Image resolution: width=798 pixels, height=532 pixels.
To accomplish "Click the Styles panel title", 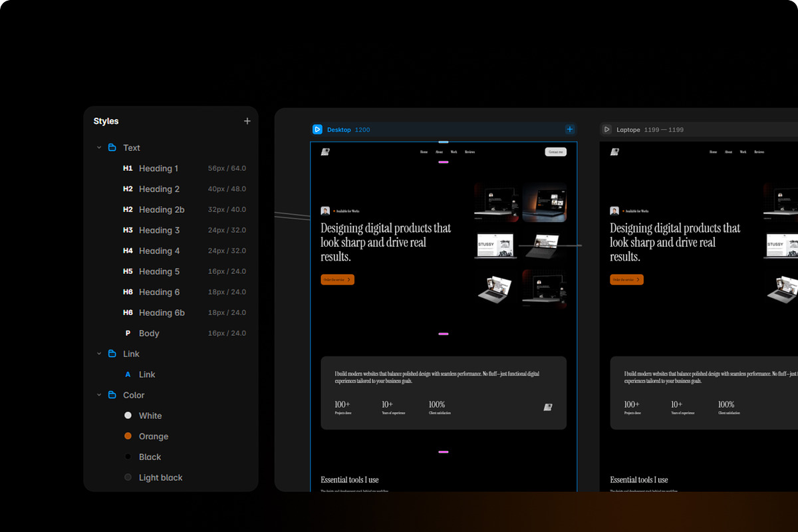I will (x=106, y=121).
